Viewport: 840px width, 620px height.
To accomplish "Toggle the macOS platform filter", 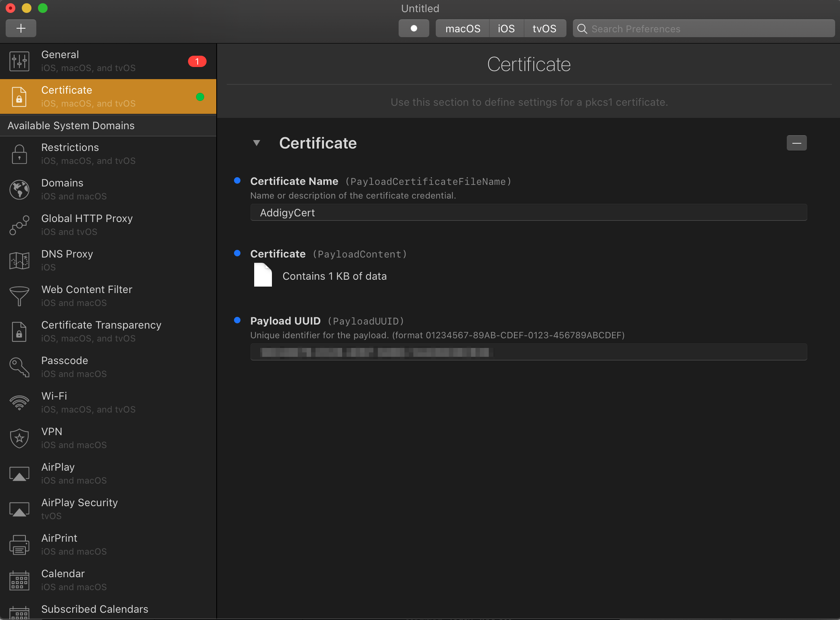I will 463,28.
